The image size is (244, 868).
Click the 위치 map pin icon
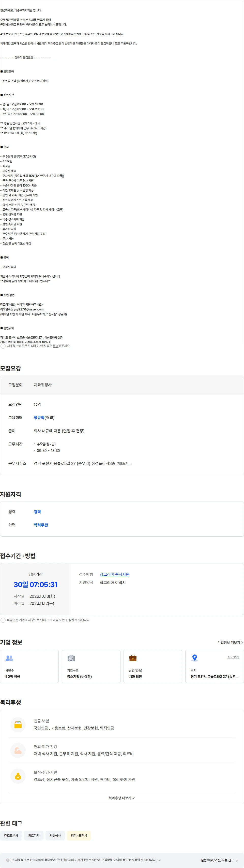click(194, 658)
